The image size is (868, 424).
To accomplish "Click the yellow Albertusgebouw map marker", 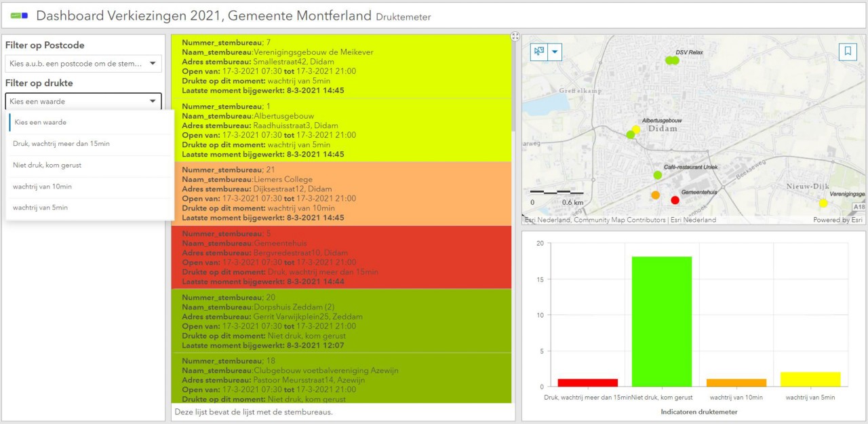I will coord(636,129).
